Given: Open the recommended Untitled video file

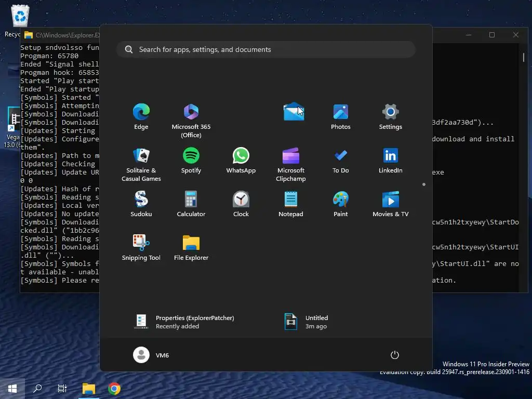Looking at the screenshot, I should pyautogui.click(x=307, y=322).
